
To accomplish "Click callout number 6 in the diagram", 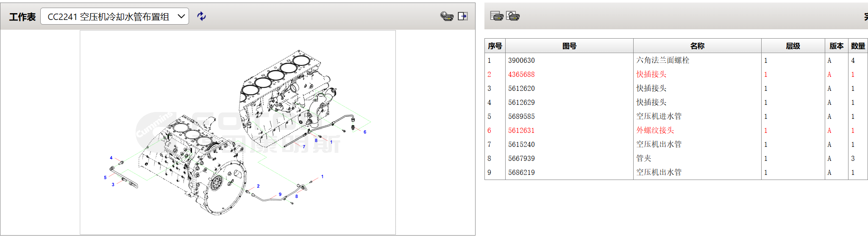I will [365, 132].
